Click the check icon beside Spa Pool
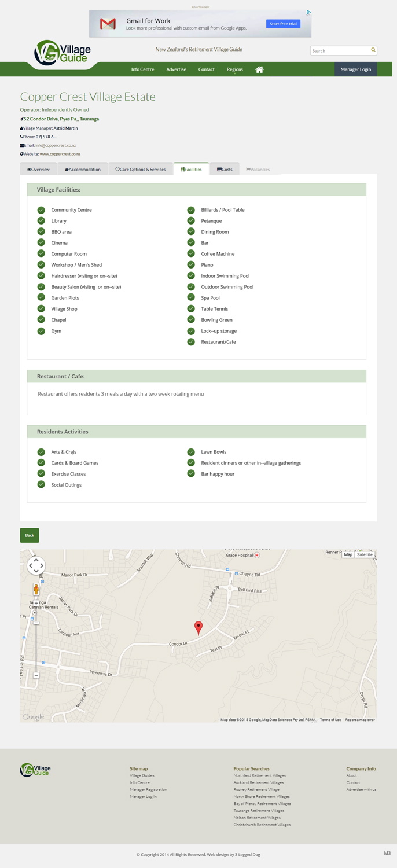 pyautogui.click(x=191, y=298)
